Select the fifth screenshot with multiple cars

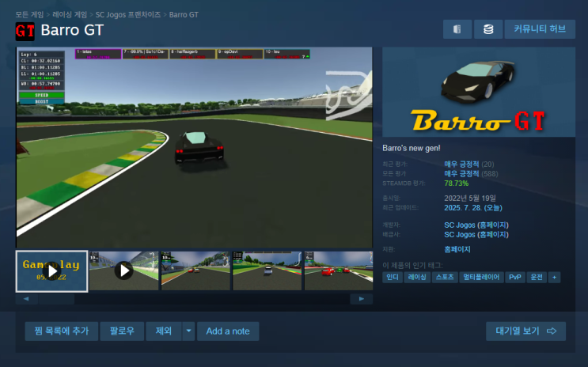tap(339, 271)
